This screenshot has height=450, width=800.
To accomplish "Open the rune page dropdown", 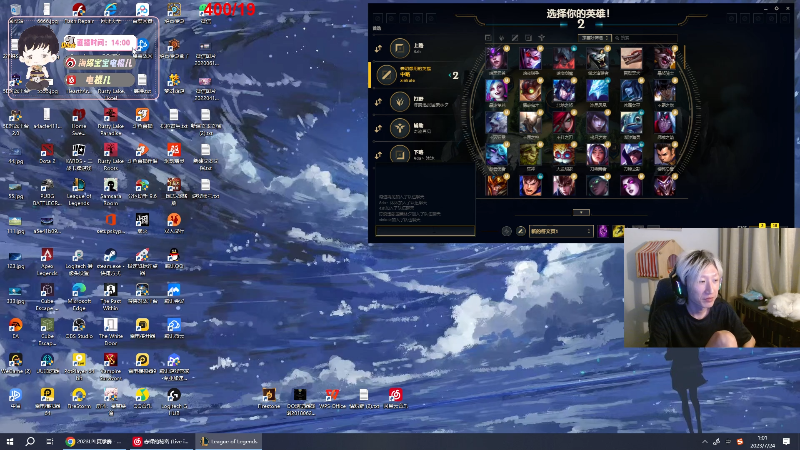I will 561,231.
